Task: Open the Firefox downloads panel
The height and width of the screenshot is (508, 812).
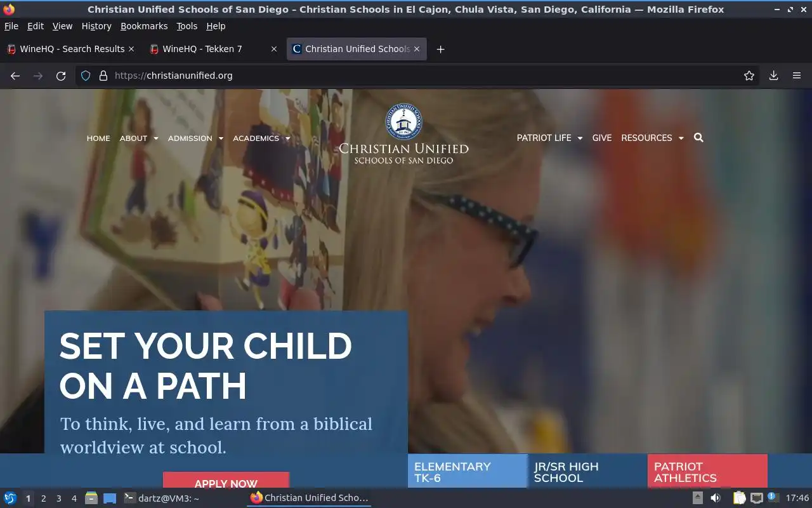Action: pyautogui.click(x=773, y=76)
